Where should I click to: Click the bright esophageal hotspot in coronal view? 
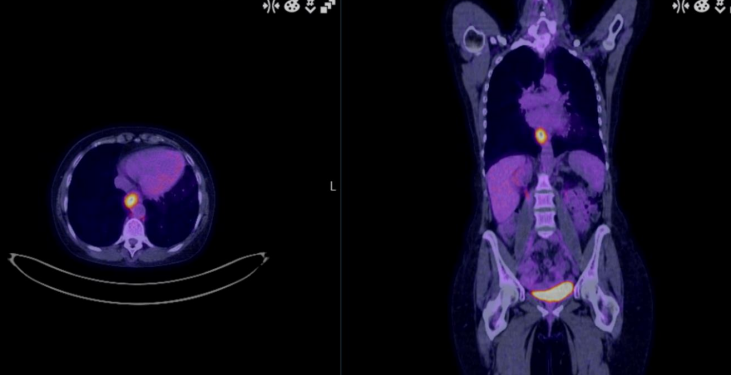point(541,136)
